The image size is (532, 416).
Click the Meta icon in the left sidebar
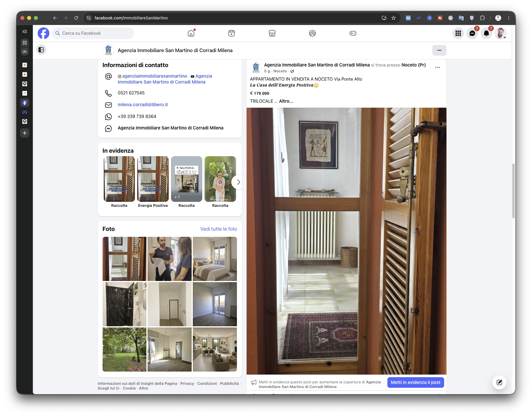[25, 112]
